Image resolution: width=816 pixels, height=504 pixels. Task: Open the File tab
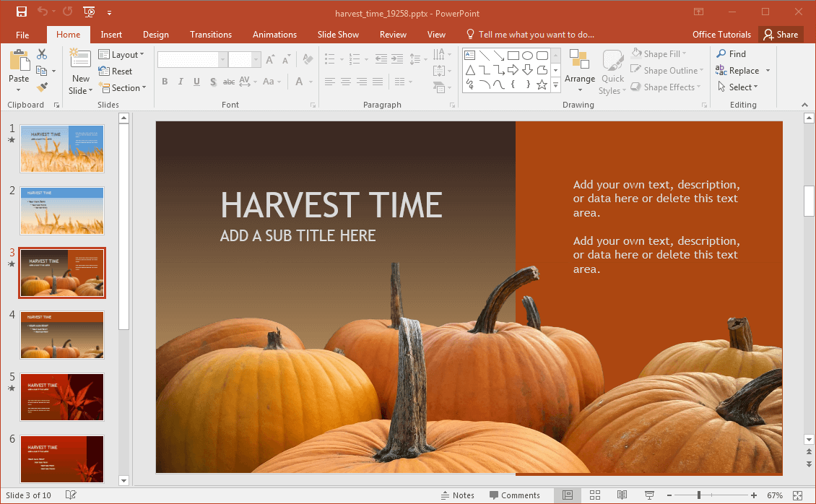[22, 35]
